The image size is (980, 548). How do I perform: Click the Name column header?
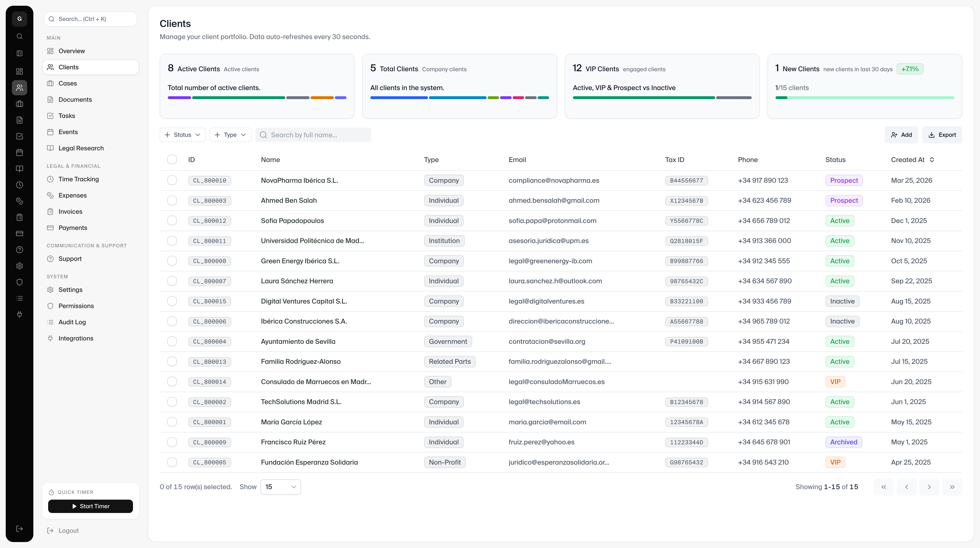pyautogui.click(x=270, y=160)
